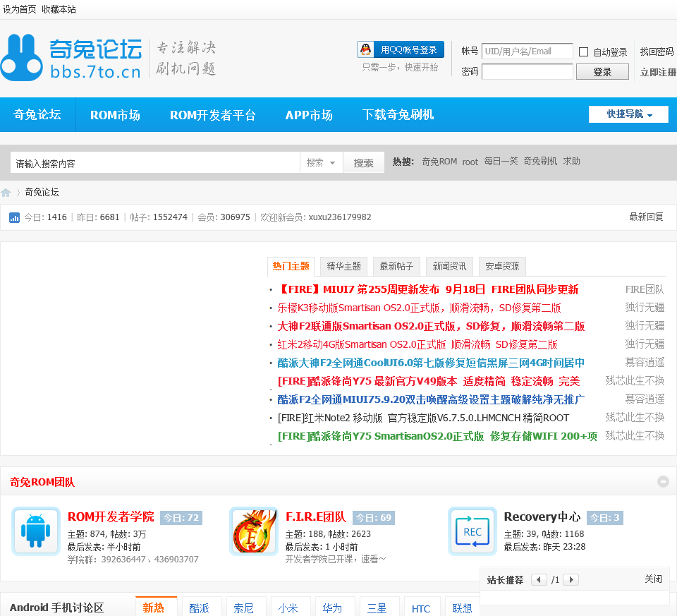Switch to the 安卓资源 tab
The height and width of the screenshot is (616, 677).
pos(502,266)
